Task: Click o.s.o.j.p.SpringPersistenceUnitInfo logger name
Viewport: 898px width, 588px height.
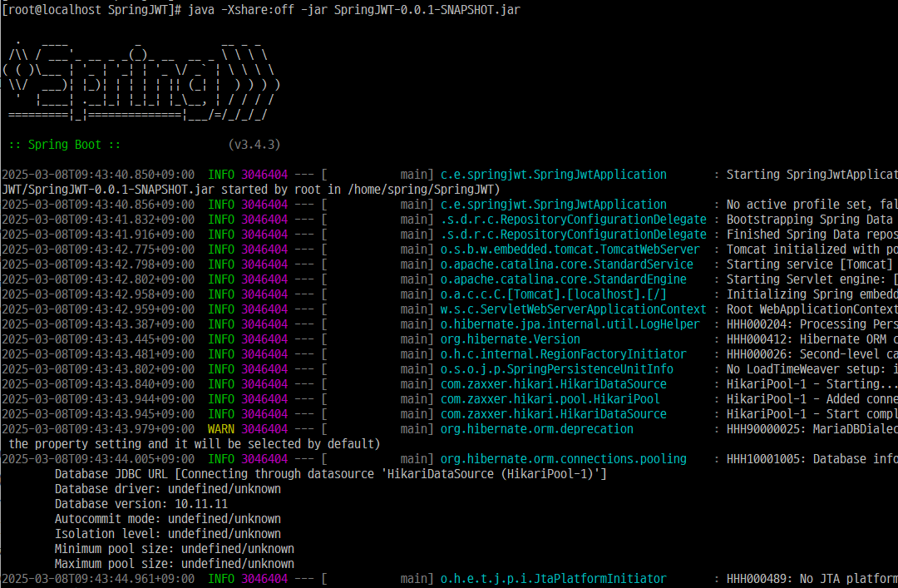Action: point(556,369)
